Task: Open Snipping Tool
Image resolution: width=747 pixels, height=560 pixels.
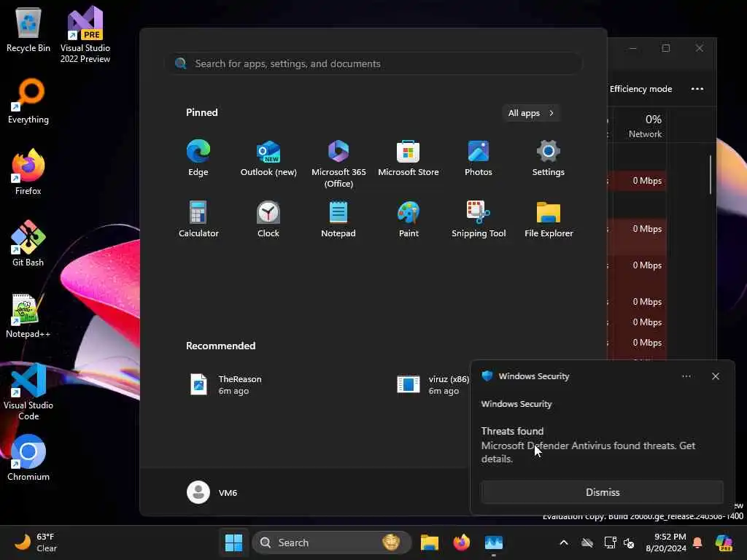Action: click(479, 219)
